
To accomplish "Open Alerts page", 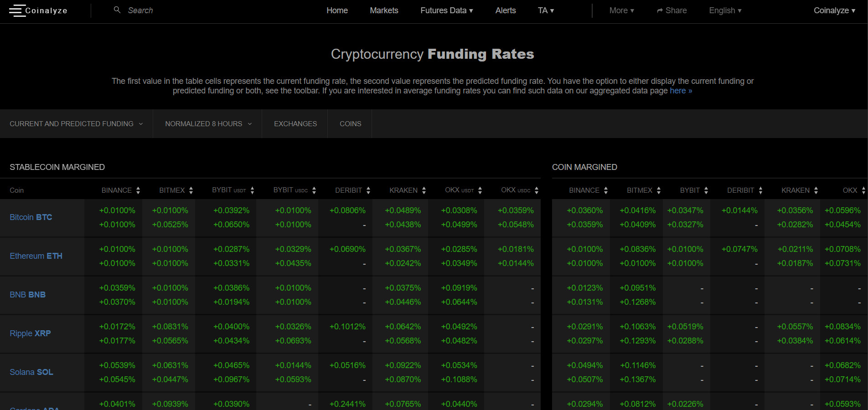I will [506, 10].
